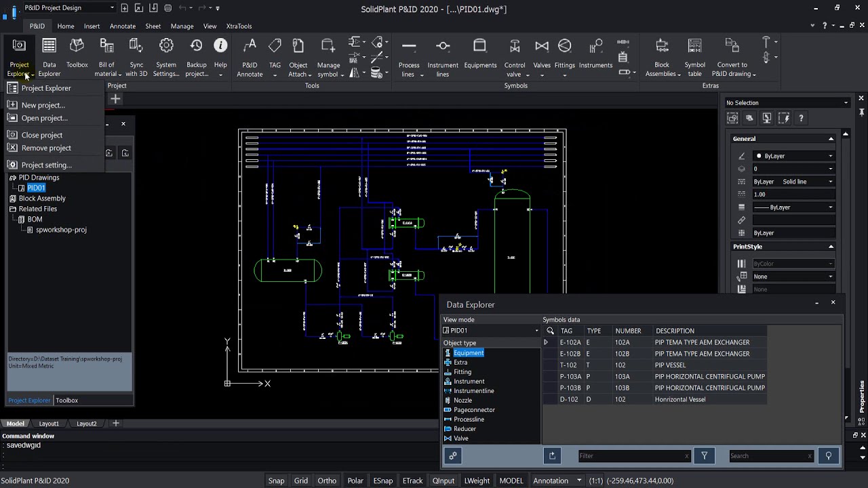Open the Block Assemblies tool

pyautogui.click(x=662, y=56)
